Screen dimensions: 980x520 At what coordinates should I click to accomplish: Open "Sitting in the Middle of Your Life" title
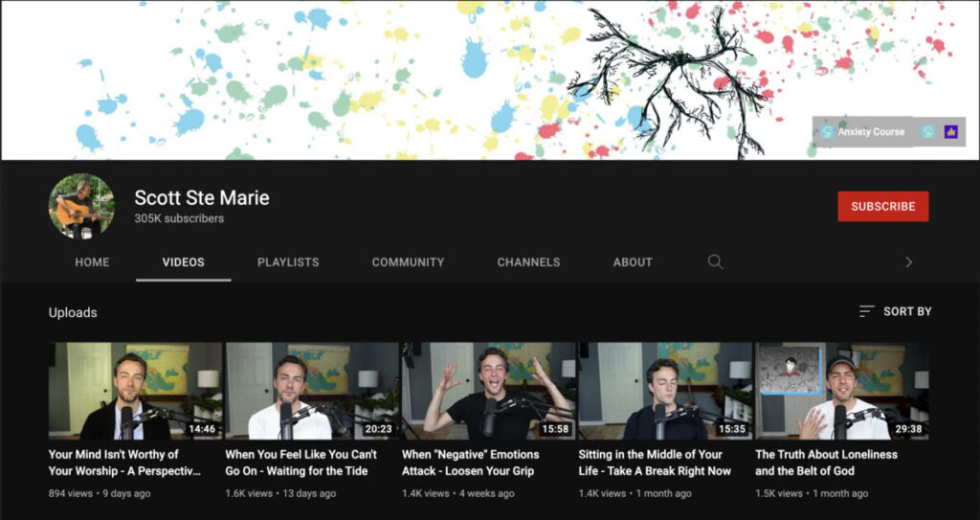tap(655, 463)
